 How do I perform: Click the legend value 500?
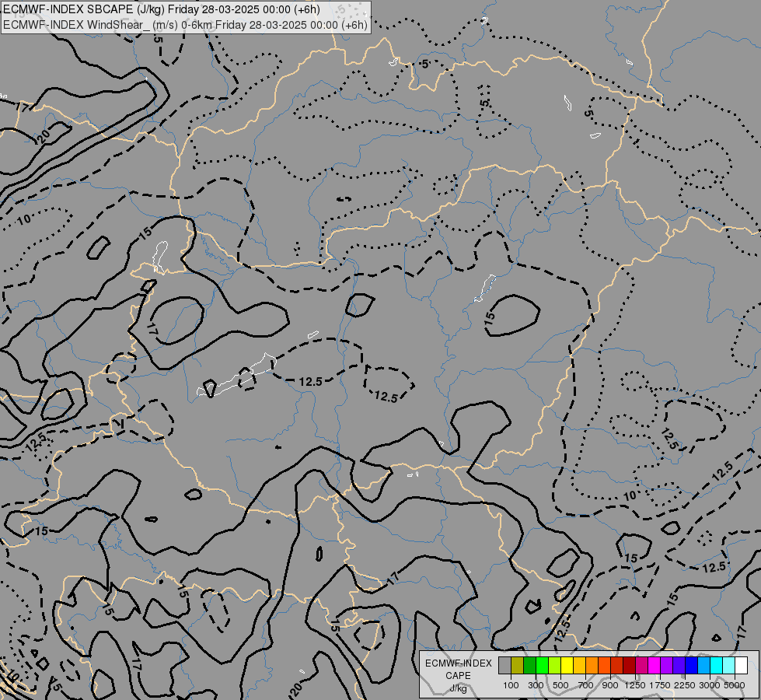(x=560, y=685)
